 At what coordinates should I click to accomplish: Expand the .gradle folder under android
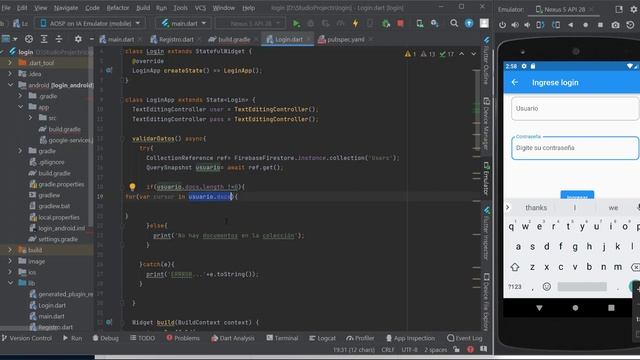(20, 96)
